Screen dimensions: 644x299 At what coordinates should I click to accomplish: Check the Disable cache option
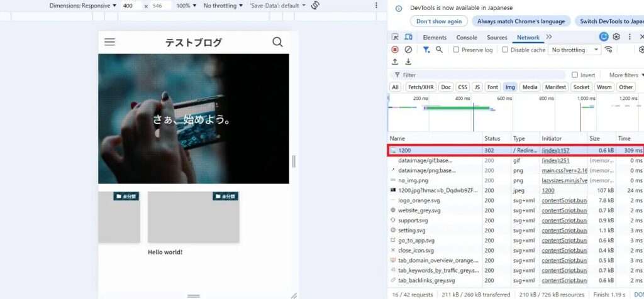pyautogui.click(x=506, y=50)
